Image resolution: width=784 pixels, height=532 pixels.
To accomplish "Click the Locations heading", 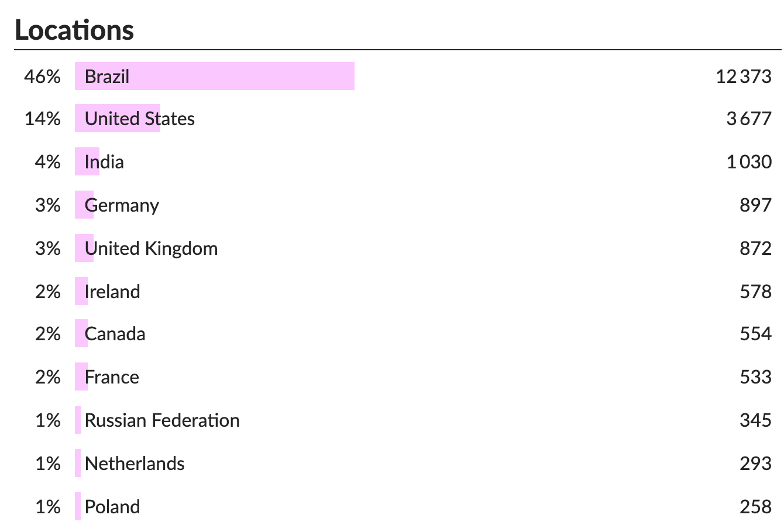I will tap(74, 30).
